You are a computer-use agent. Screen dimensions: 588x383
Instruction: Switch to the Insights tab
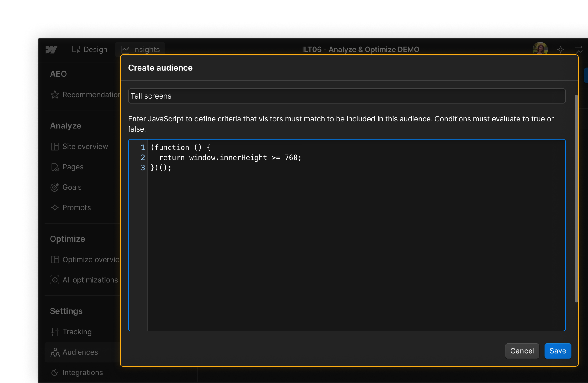click(x=140, y=49)
